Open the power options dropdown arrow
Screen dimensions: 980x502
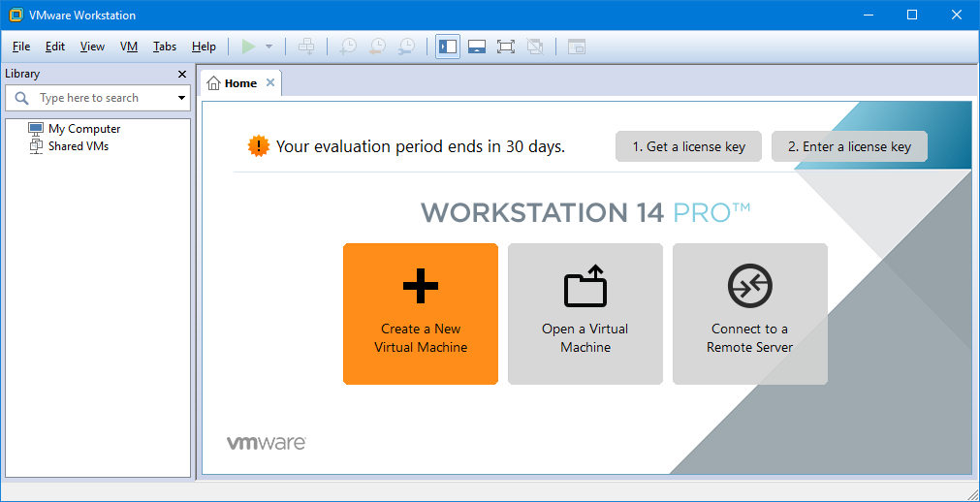point(269,47)
